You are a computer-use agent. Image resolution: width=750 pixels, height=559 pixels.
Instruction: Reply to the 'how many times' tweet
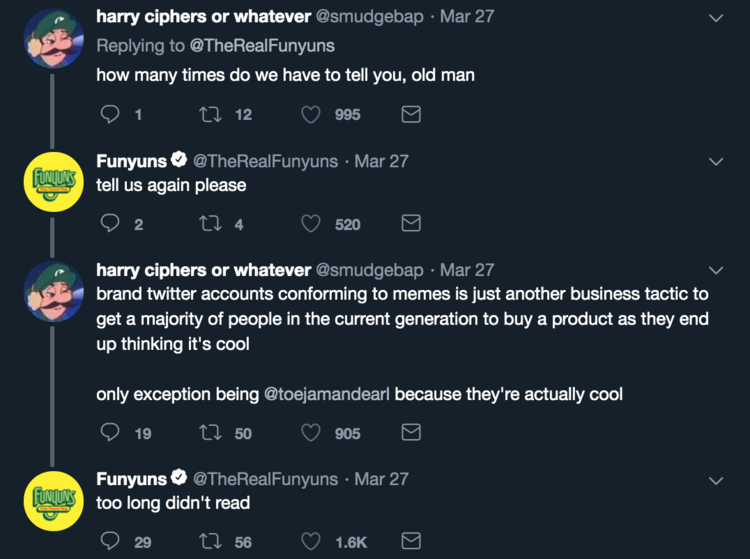click(x=111, y=115)
